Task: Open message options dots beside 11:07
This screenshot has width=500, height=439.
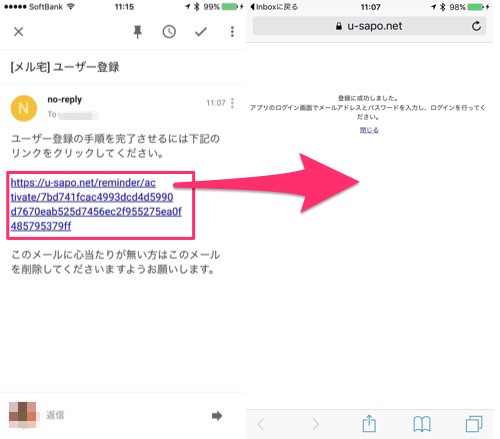Action: tap(232, 103)
